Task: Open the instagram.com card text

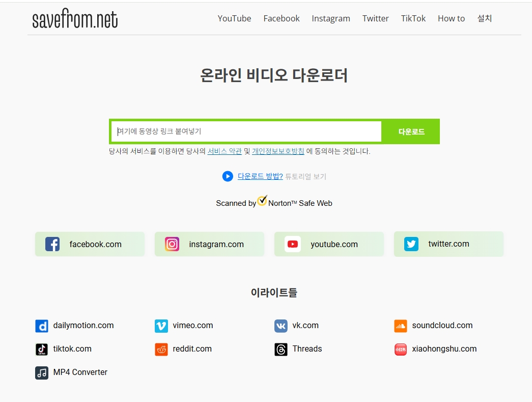Action: point(216,245)
